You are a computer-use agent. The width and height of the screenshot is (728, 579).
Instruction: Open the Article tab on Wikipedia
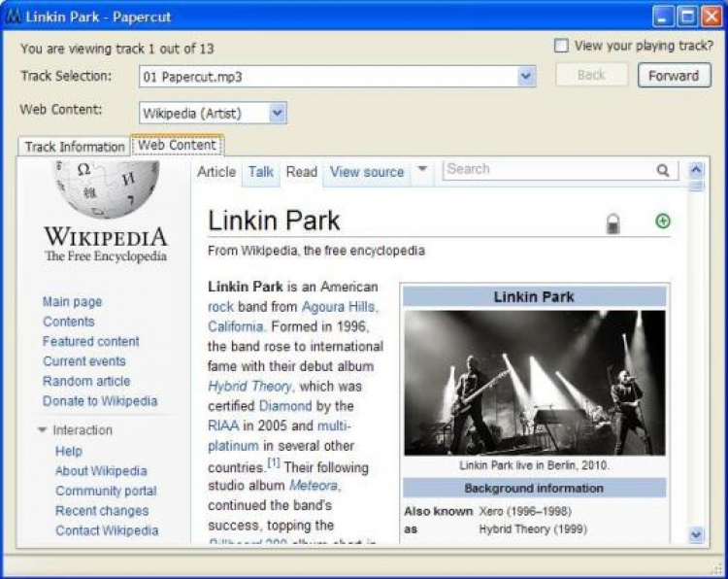point(216,172)
